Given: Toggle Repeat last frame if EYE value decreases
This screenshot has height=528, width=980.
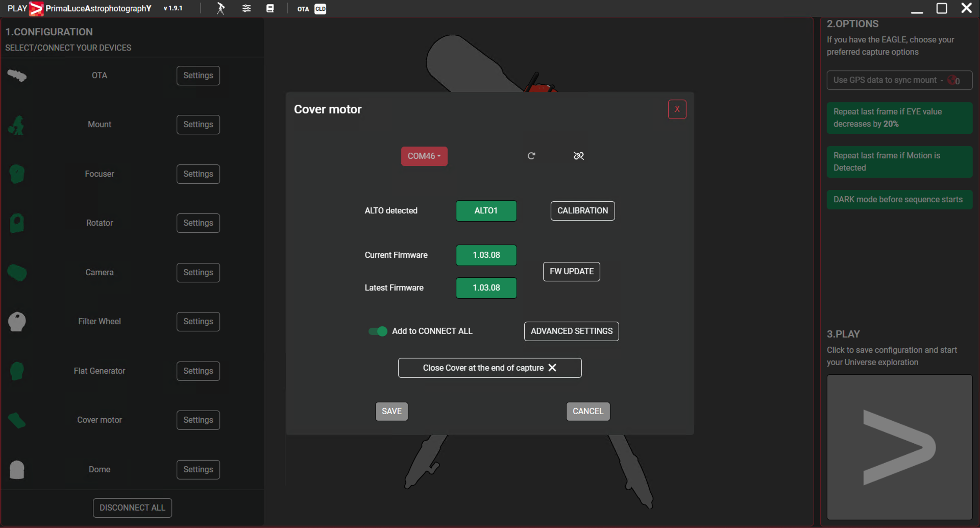Looking at the screenshot, I should [899, 118].
